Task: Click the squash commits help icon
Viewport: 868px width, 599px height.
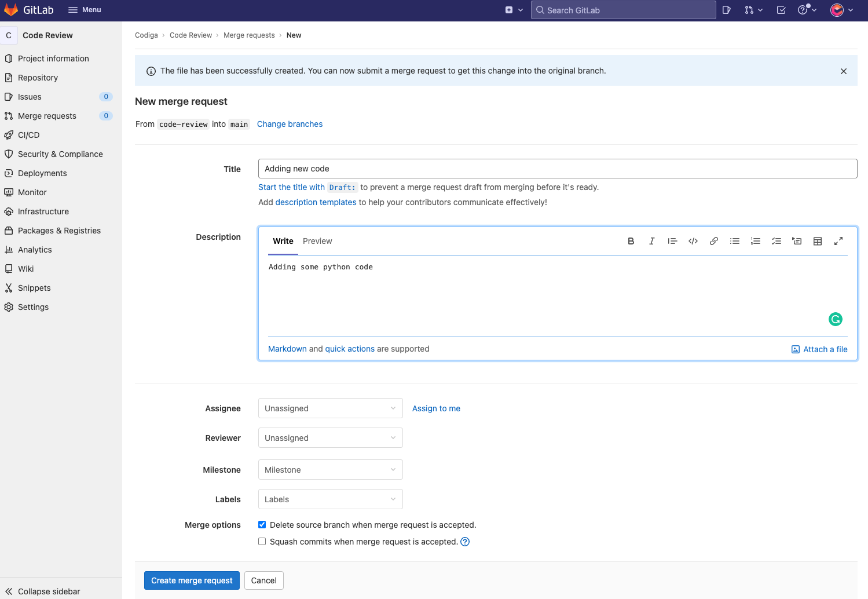Action: click(x=465, y=542)
